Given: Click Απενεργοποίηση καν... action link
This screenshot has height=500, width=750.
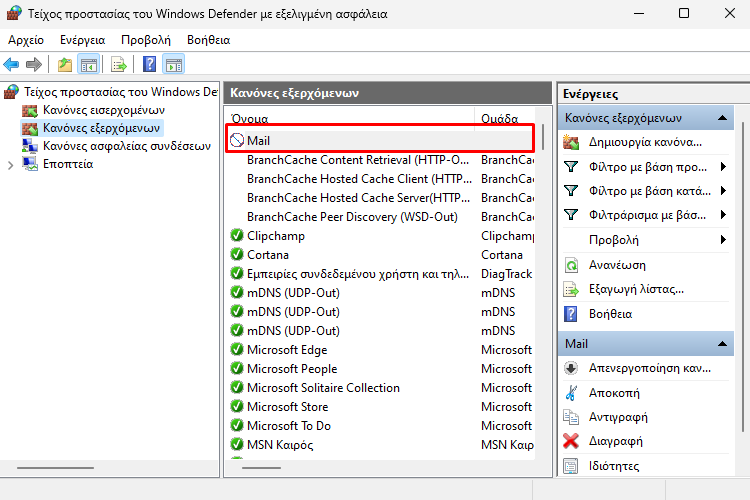Looking at the screenshot, I should click(x=650, y=368).
